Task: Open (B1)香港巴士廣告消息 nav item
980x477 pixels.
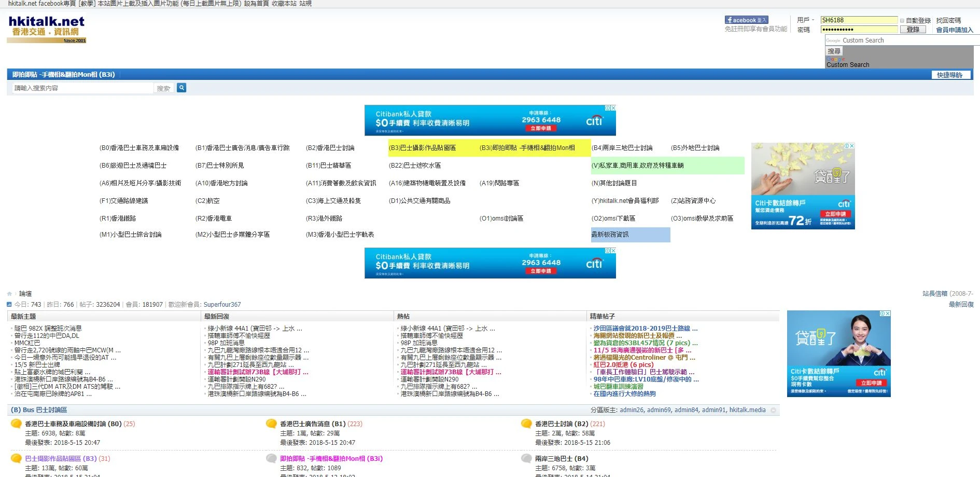Action: [242, 148]
